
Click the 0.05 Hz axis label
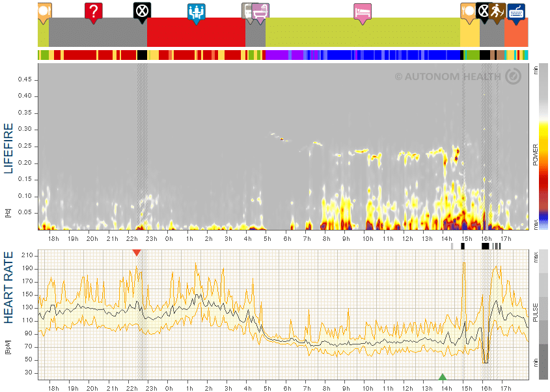click(25, 212)
